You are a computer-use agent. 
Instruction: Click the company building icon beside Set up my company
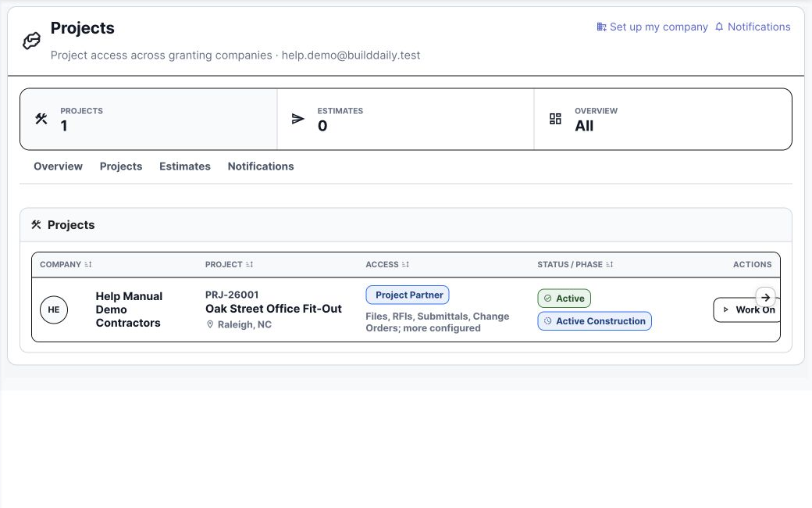[601, 27]
